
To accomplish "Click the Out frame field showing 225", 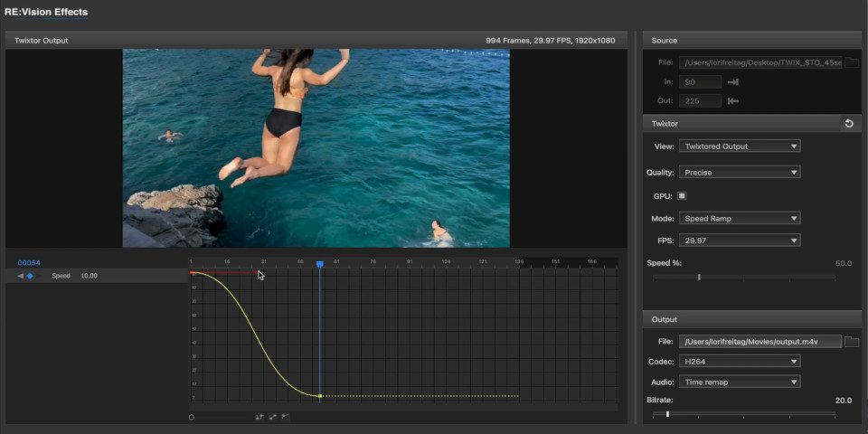I will click(x=701, y=101).
